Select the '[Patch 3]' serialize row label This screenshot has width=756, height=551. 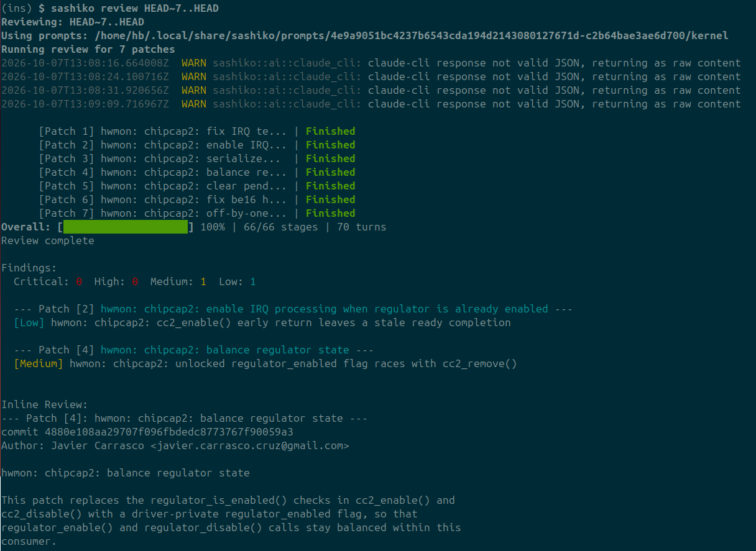160,158
